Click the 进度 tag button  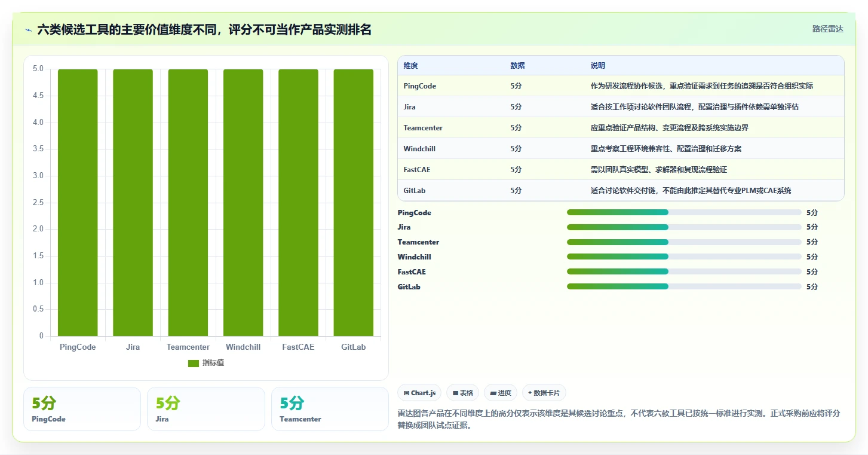coord(501,393)
